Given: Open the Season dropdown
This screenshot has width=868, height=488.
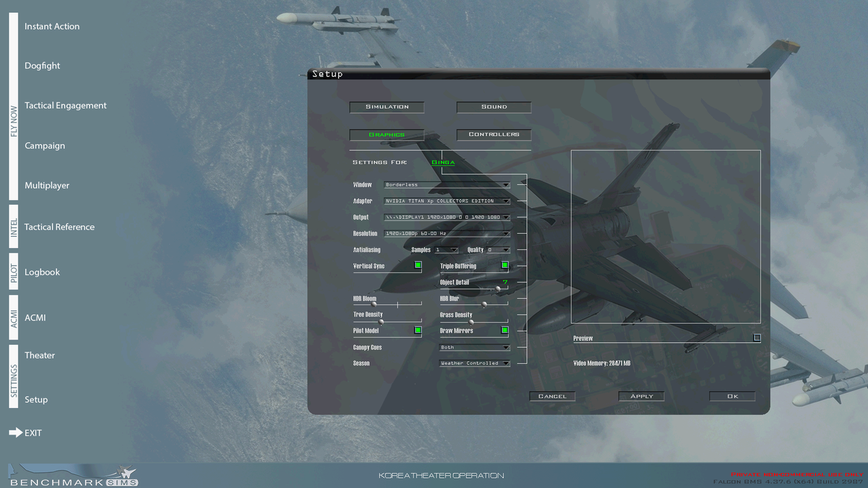Looking at the screenshot, I should [x=475, y=363].
